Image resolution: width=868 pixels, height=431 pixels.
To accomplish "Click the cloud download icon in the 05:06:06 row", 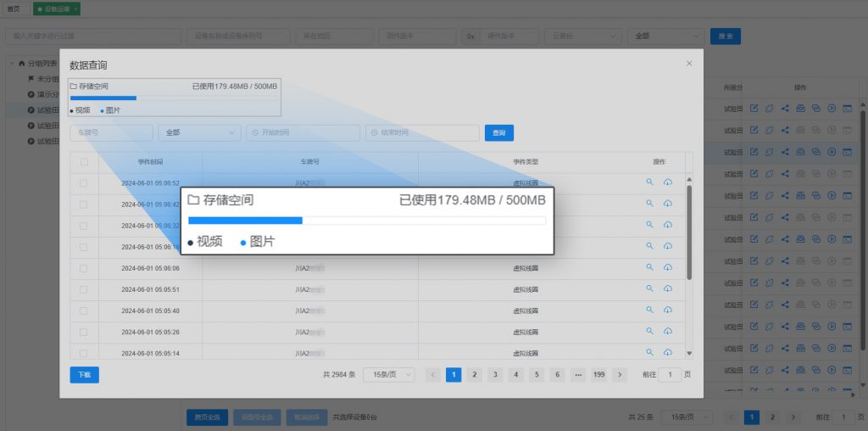I will 668,267.
